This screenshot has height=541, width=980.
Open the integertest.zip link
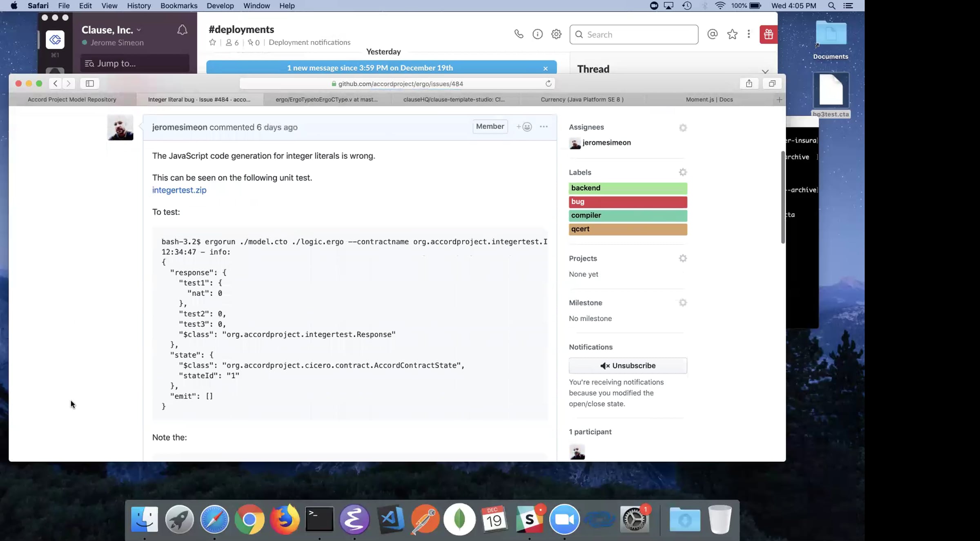pyautogui.click(x=179, y=190)
